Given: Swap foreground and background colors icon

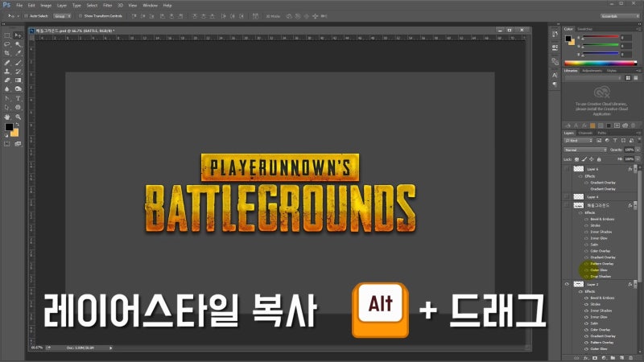Looking at the screenshot, I should 17,125.
